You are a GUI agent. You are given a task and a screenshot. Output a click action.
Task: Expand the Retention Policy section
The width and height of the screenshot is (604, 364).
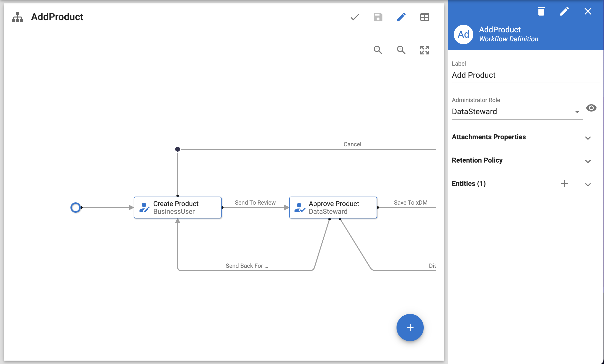[588, 161]
